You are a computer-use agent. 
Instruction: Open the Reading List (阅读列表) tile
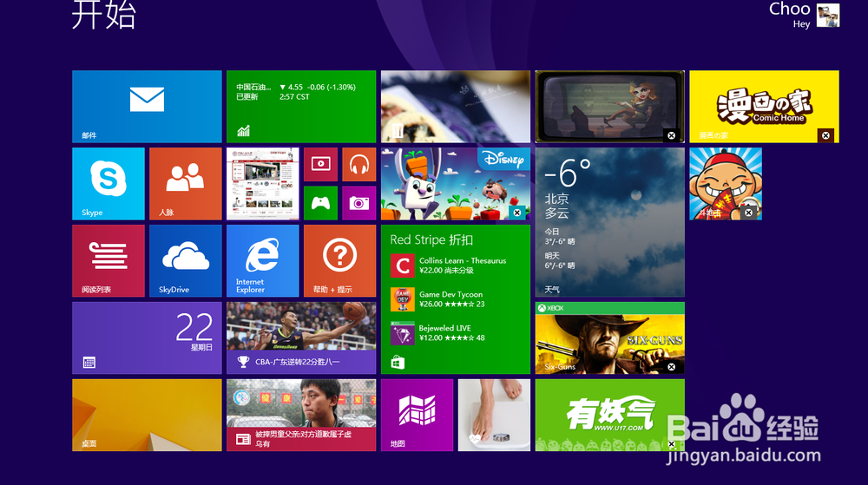(108, 260)
